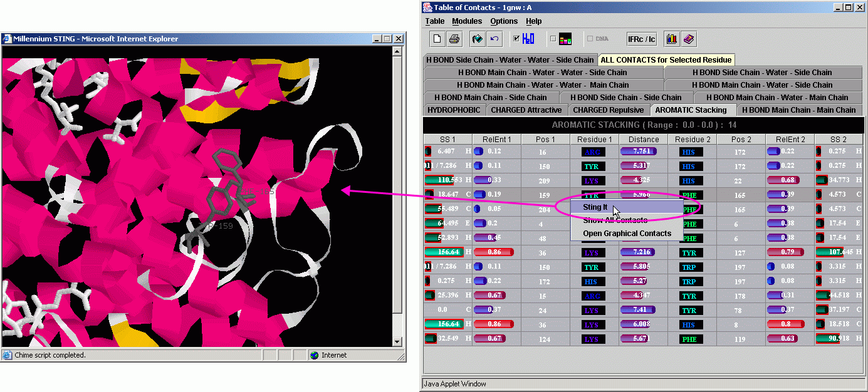The width and height of the screenshot is (868, 392).
Task: Open H BOND Main Chain - Side Chain tab
Action: pyautogui.click(x=491, y=98)
